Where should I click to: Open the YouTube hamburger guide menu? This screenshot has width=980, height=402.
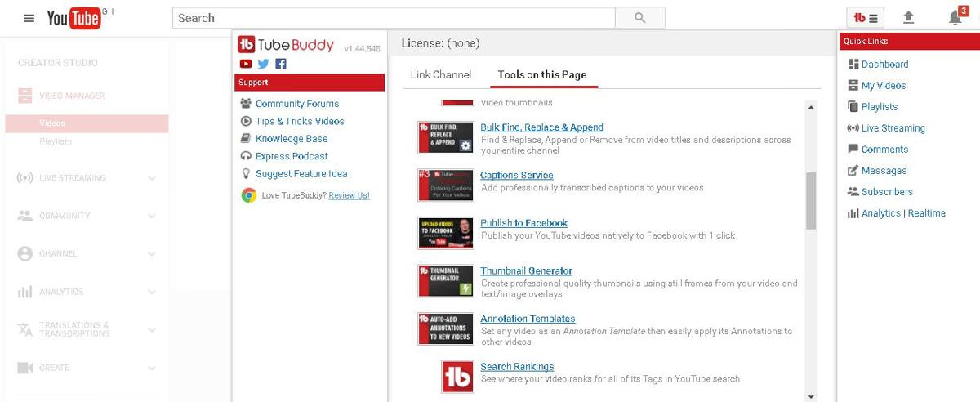(29, 18)
